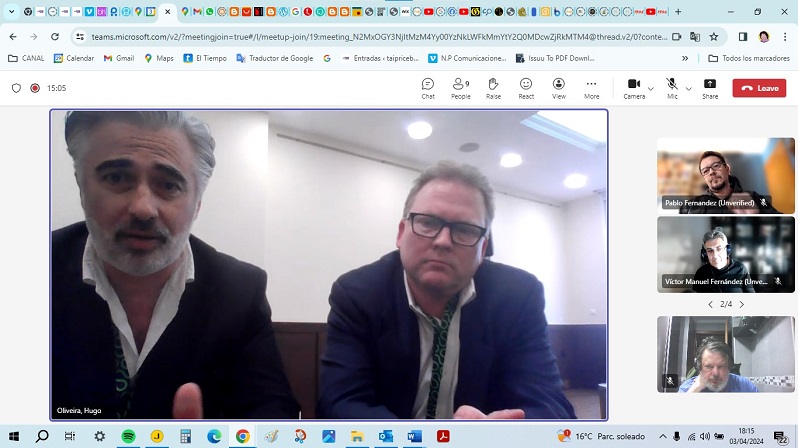Open the meeting Chat panel
This screenshot has height=448, width=798.
click(428, 88)
